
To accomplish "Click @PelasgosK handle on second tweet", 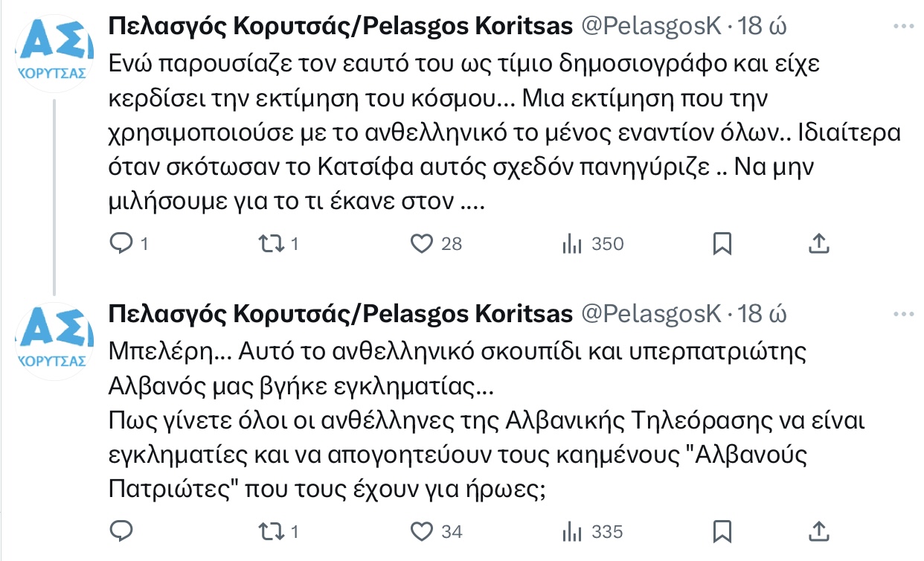I will (x=650, y=314).
